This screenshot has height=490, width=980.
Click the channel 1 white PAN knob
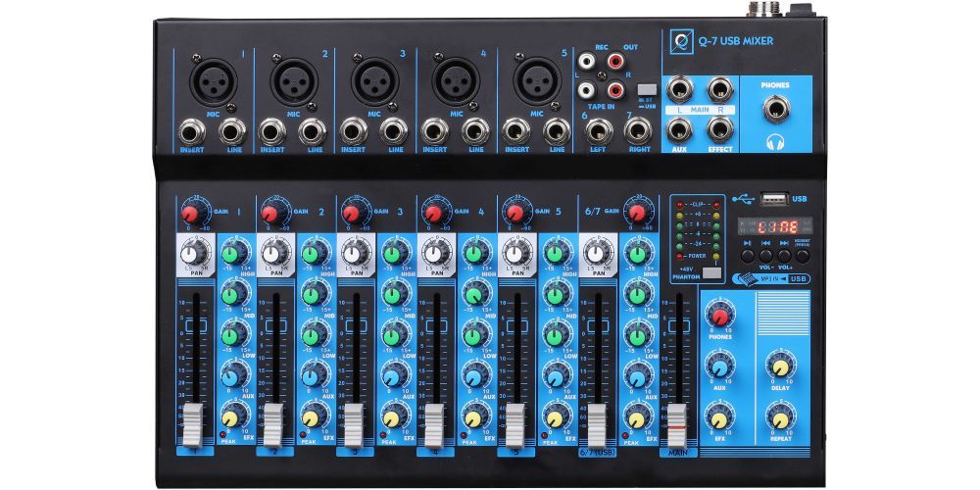point(190,253)
